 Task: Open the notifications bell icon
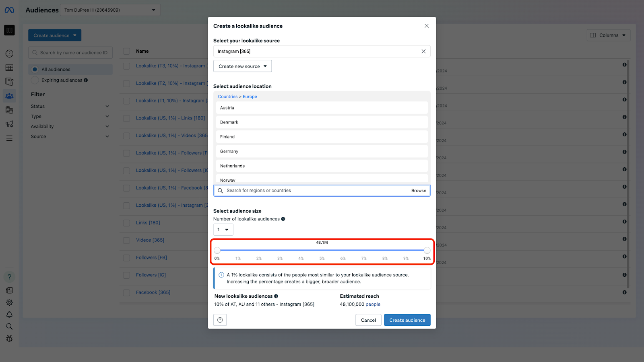point(9,315)
